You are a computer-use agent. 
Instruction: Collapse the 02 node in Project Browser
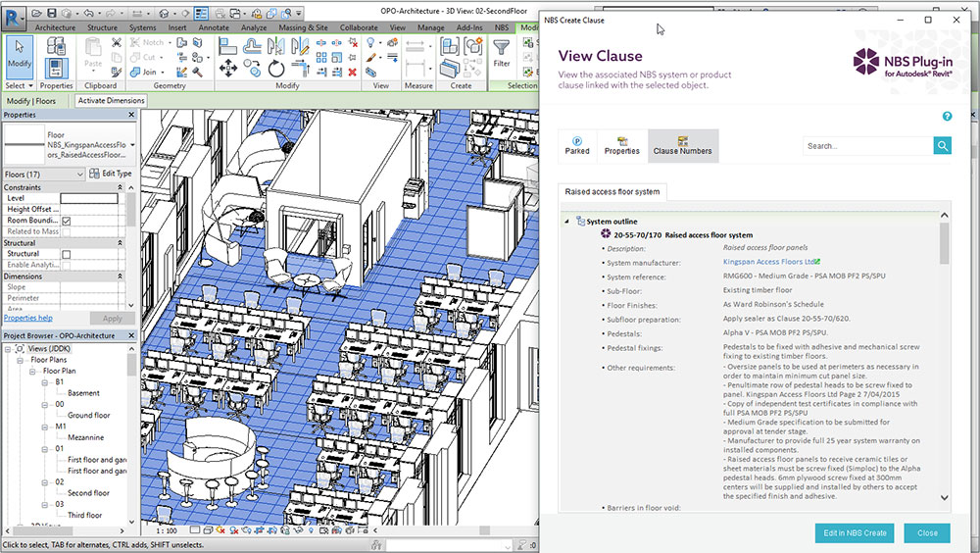point(44,482)
